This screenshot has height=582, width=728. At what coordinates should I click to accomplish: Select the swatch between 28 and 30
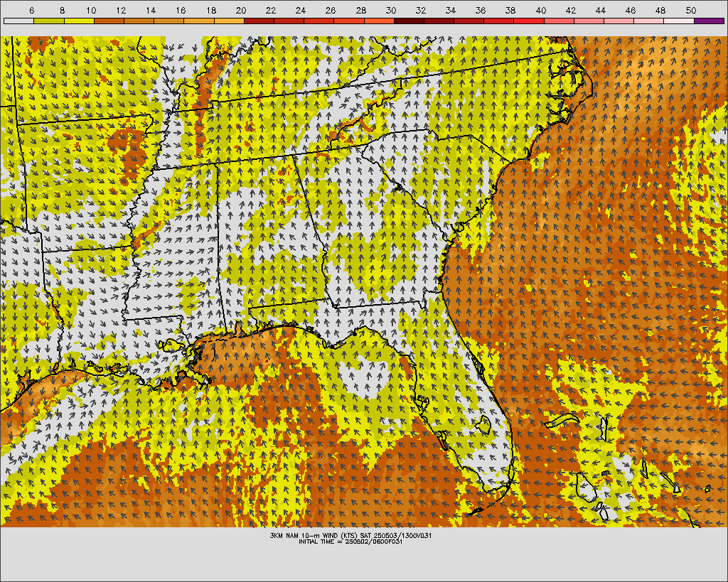[x=379, y=21]
